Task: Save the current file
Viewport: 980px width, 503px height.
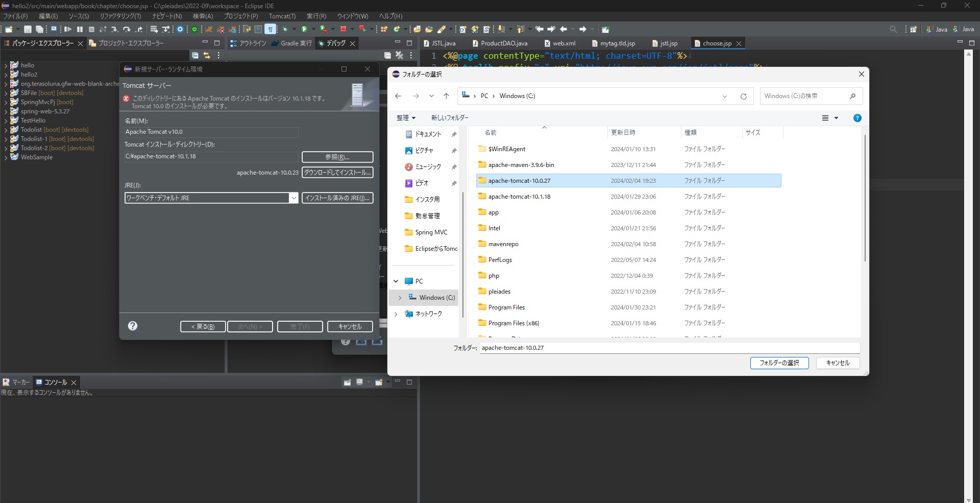Action: (x=28, y=29)
